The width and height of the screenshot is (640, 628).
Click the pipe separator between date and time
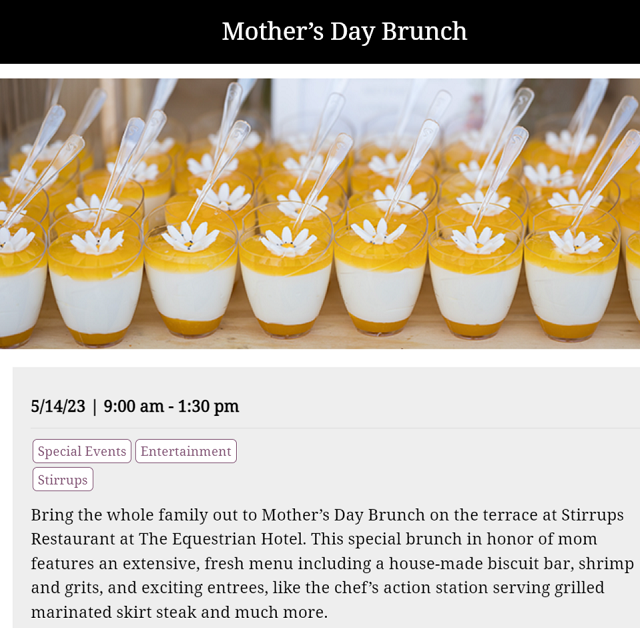pos(95,407)
